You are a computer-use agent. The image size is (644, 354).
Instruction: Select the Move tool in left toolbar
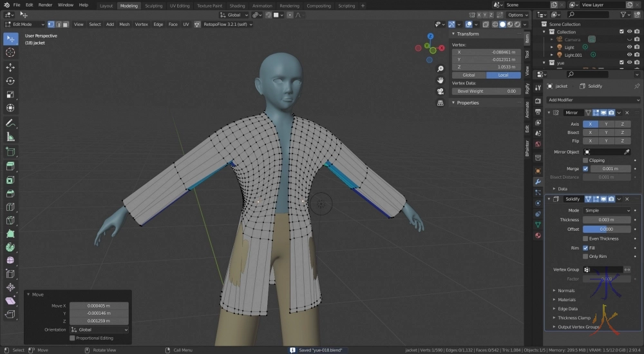(10, 67)
